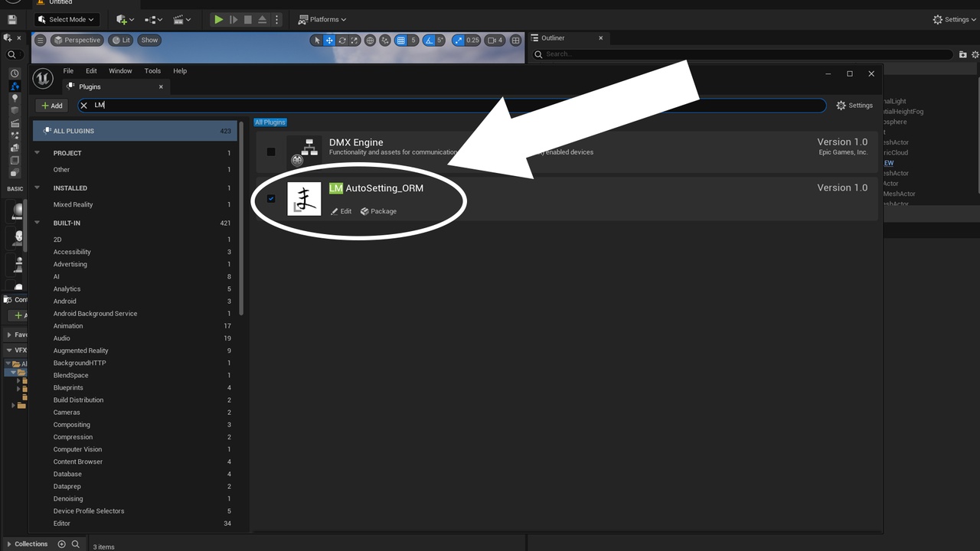Image resolution: width=980 pixels, height=551 pixels.
Task: Open the viewport Show menu
Action: point(149,40)
